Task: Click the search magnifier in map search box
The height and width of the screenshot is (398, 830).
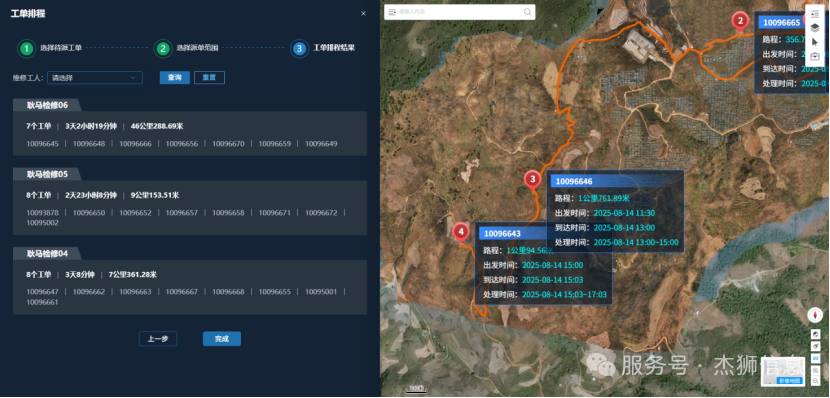Action: tap(527, 12)
